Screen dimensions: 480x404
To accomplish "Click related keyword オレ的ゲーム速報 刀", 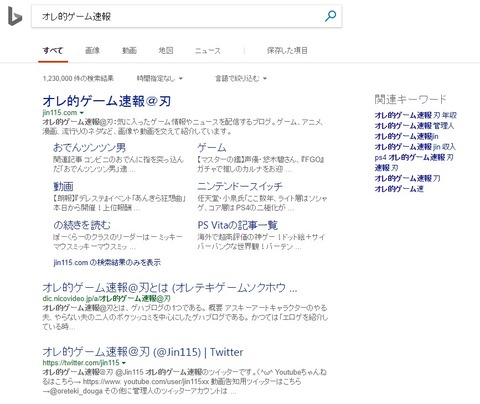I will [x=407, y=178].
